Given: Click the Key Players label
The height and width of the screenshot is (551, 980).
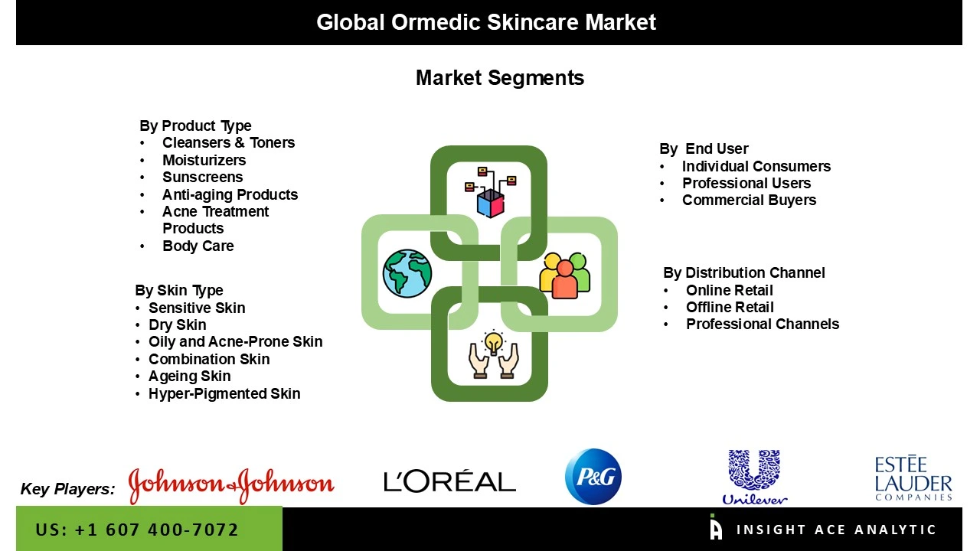Looking at the screenshot, I should pos(68,489).
